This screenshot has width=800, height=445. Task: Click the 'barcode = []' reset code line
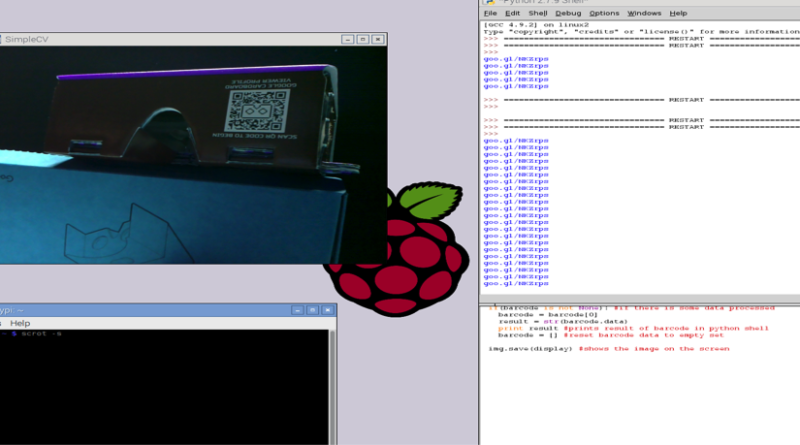tap(611, 335)
